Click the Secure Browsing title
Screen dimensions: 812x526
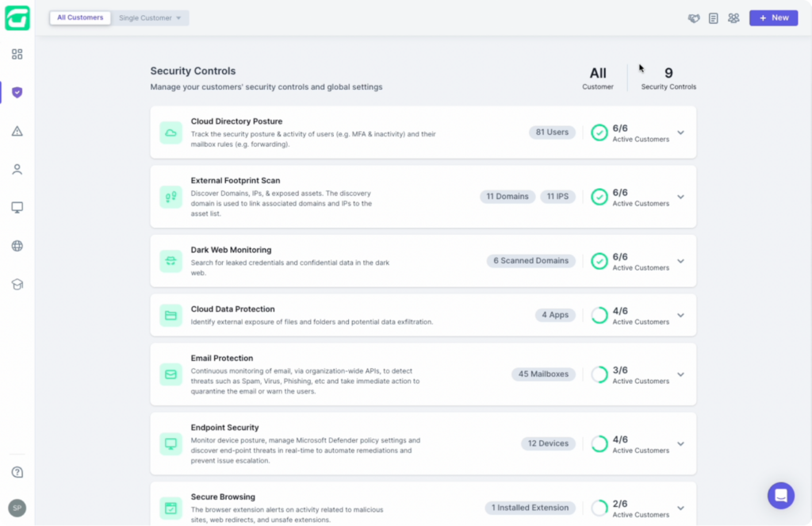tap(223, 497)
